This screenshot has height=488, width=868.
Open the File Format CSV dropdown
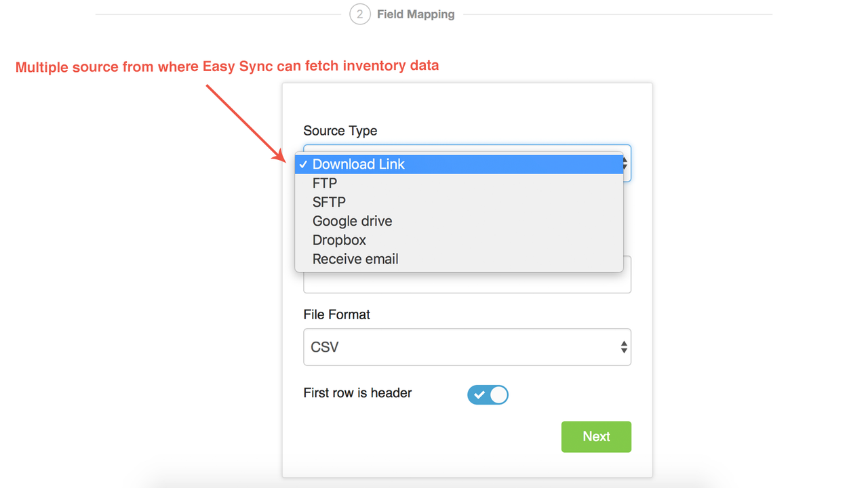(x=467, y=347)
